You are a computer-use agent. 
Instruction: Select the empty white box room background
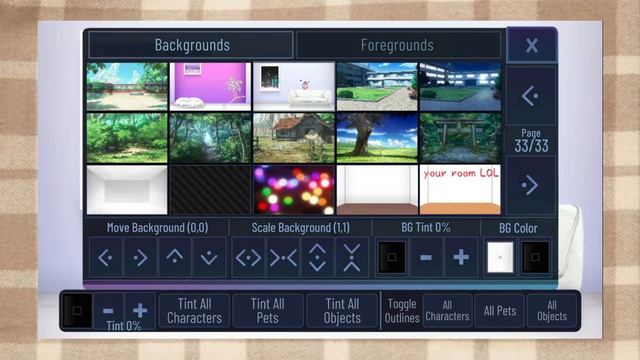tap(127, 190)
